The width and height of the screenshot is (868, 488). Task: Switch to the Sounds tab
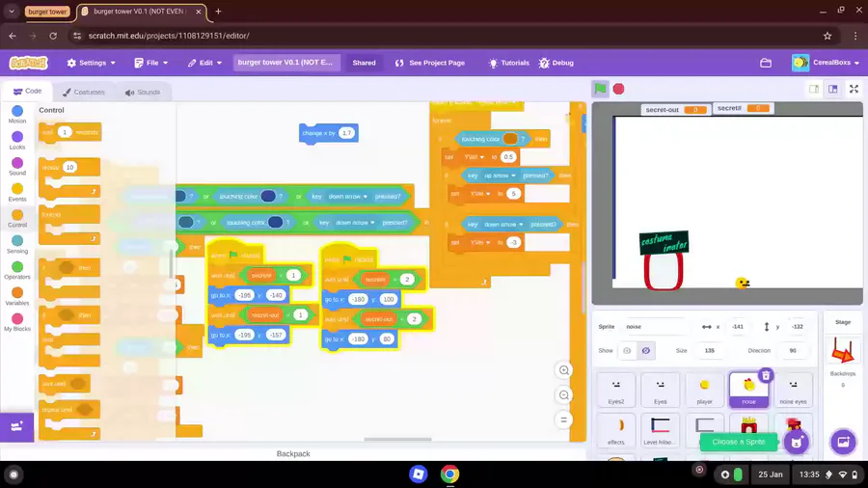pos(143,93)
